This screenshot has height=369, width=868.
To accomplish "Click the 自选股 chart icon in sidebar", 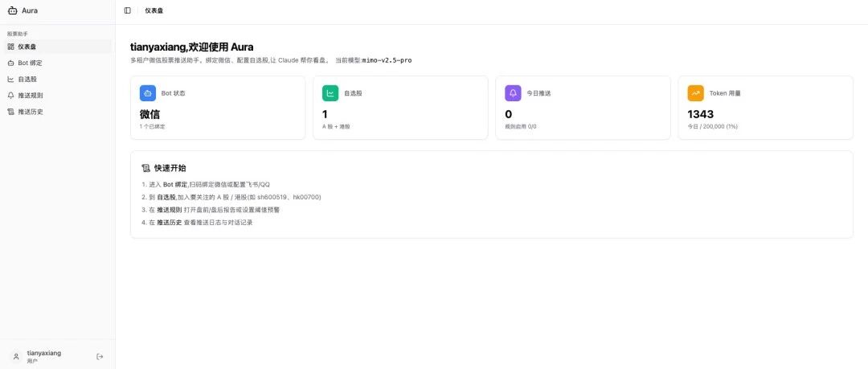I will [10, 80].
